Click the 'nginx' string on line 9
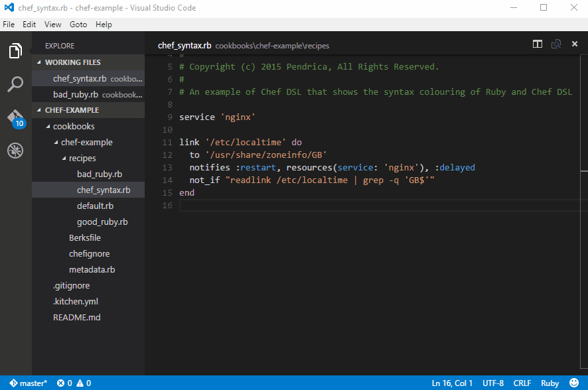 pos(238,117)
